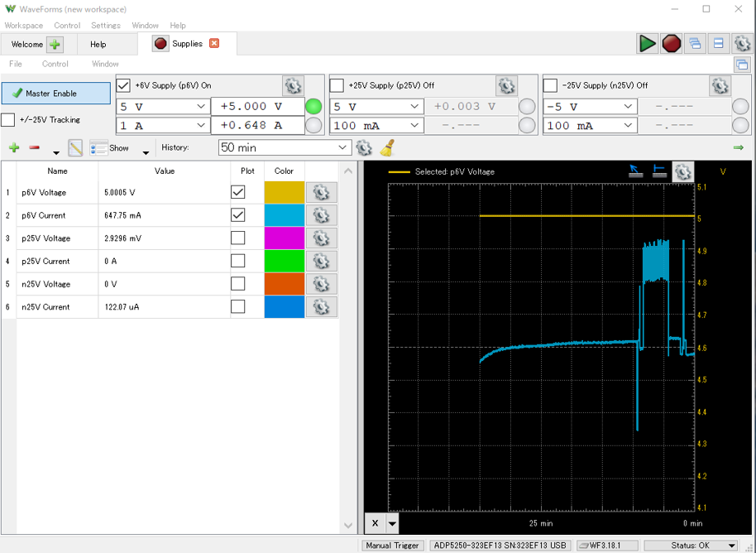Open plot settings gear above graph
Screen dimensions: 756x553
(x=682, y=171)
